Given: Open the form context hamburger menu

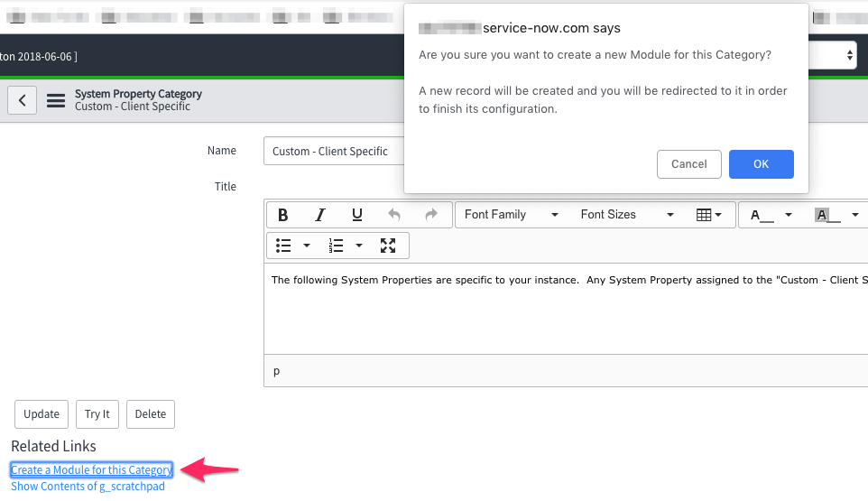Looking at the screenshot, I should (56, 101).
